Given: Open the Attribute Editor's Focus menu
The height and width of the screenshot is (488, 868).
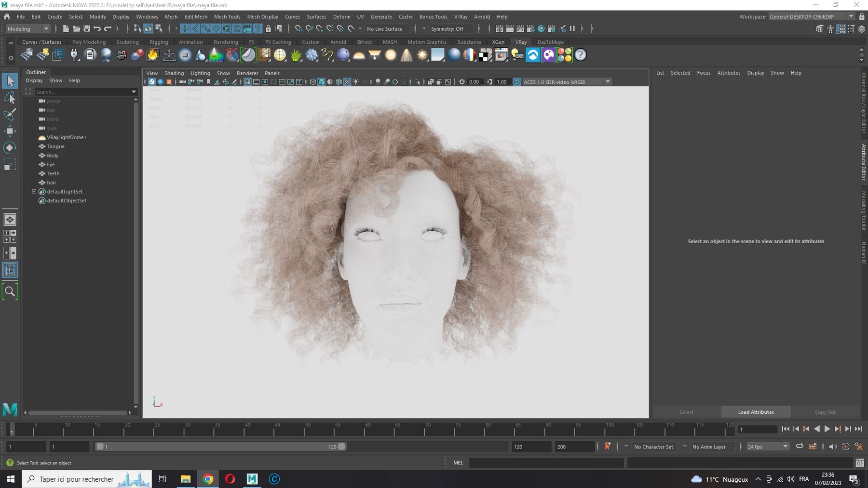Looking at the screenshot, I should 704,73.
